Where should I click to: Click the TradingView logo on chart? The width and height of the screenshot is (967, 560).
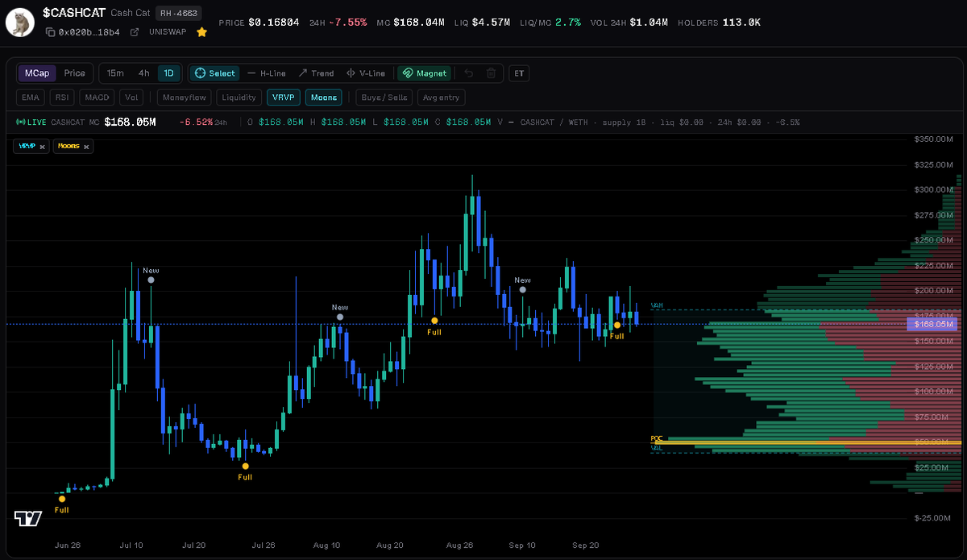(28, 518)
